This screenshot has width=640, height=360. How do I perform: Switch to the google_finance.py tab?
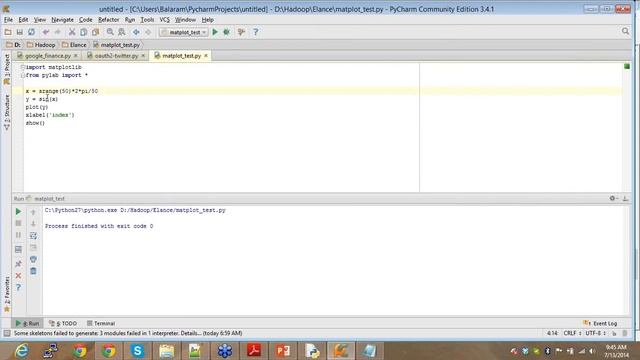(x=47, y=56)
